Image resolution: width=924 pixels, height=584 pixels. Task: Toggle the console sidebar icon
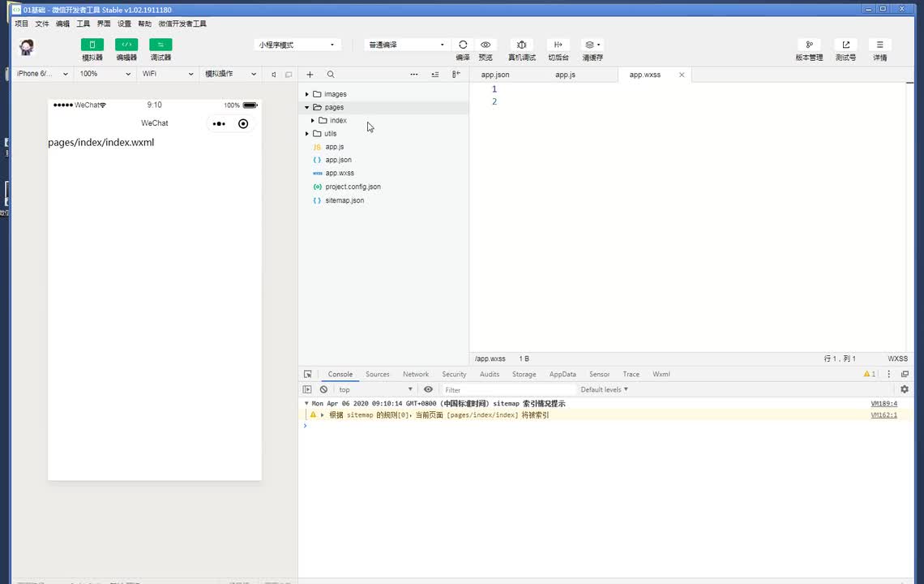(x=307, y=389)
